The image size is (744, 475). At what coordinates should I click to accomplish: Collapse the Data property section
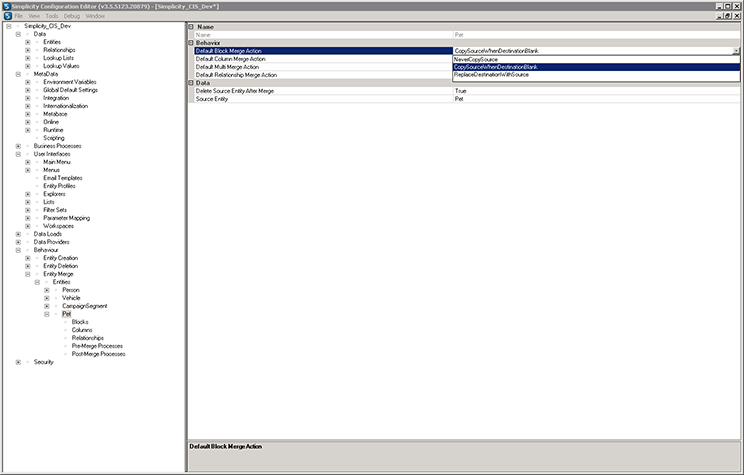(x=191, y=83)
